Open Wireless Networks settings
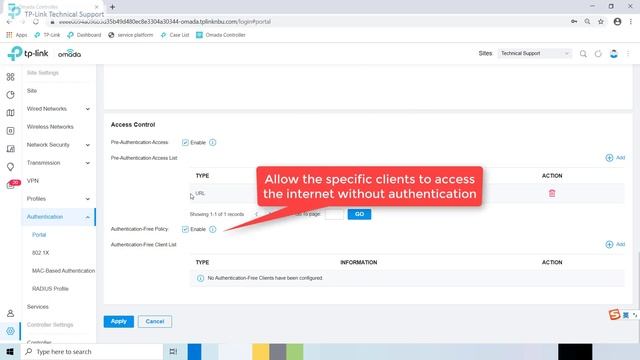The width and height of the screenshot is (640, 360). pyautogui.click(x=50, y=127)
